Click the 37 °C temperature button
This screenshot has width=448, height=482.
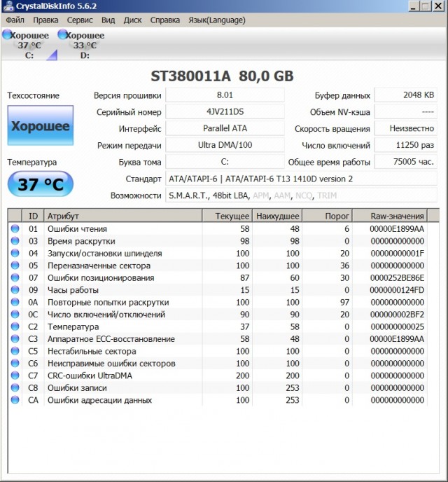coord(40,185)
